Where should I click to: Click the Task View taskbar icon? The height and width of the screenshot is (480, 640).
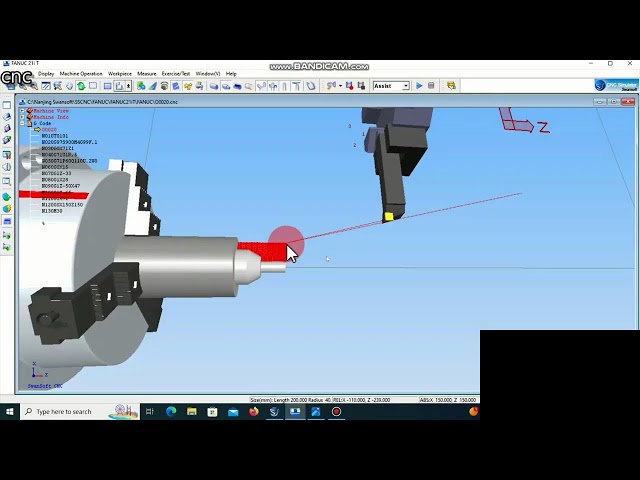pos(150,412)
